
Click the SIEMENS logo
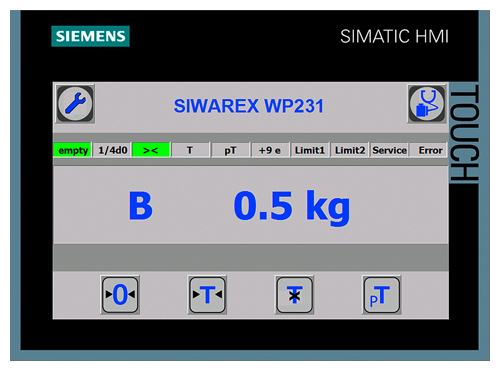tap(90, 36)
